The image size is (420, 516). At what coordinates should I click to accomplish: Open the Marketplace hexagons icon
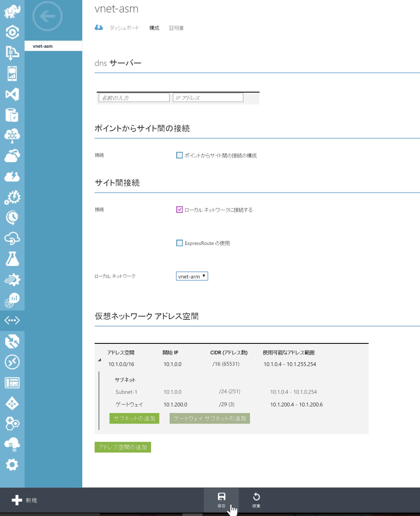12,424
